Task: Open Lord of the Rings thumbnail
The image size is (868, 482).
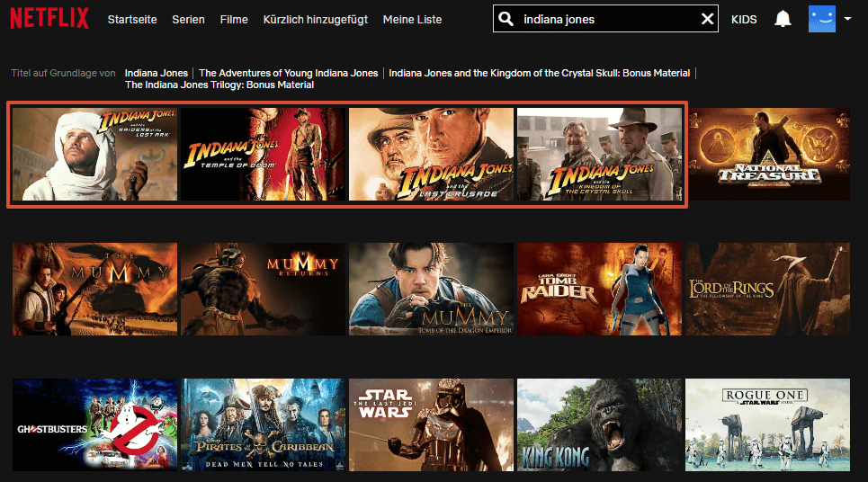Action: point(768,289)
